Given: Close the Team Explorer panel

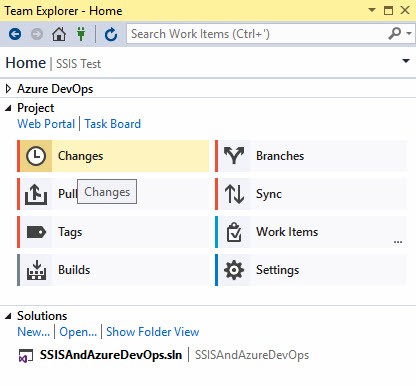Looking at the screenshot, I should coord(405,10).
